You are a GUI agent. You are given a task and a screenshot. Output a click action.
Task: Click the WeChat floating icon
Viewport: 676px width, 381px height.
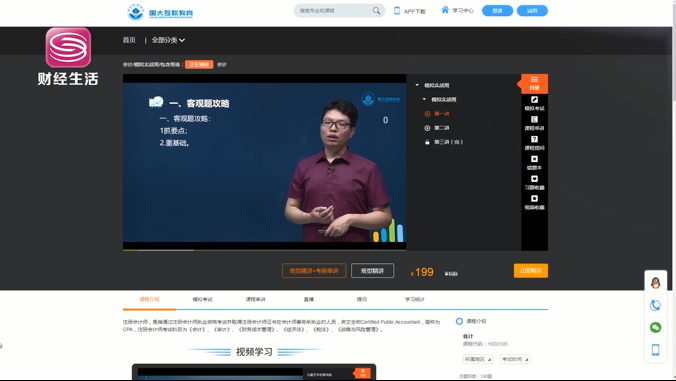tap(655, 328)
